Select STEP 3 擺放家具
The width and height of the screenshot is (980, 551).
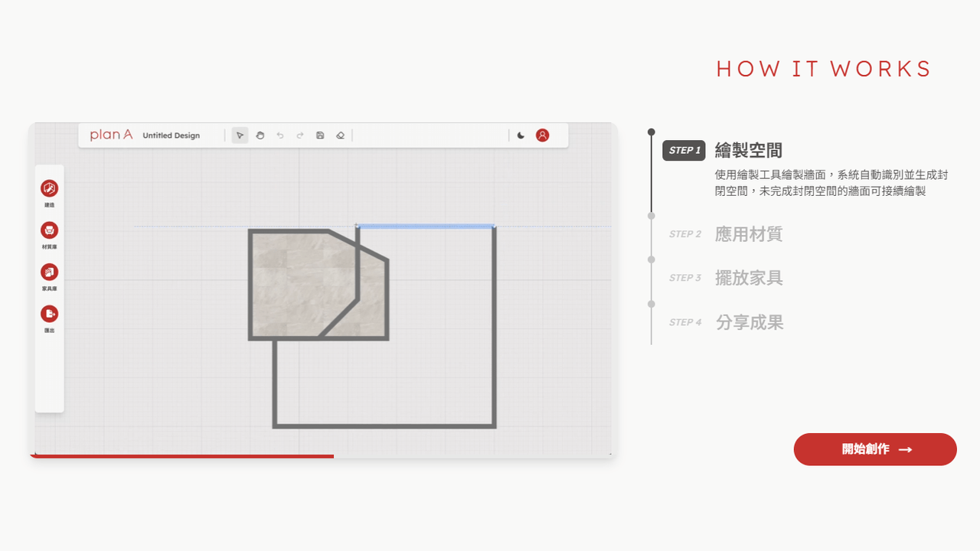(748, 279)
